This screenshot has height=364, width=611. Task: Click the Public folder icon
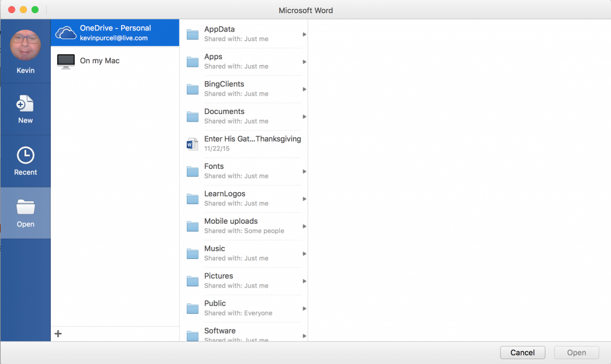tap(193, 309)
